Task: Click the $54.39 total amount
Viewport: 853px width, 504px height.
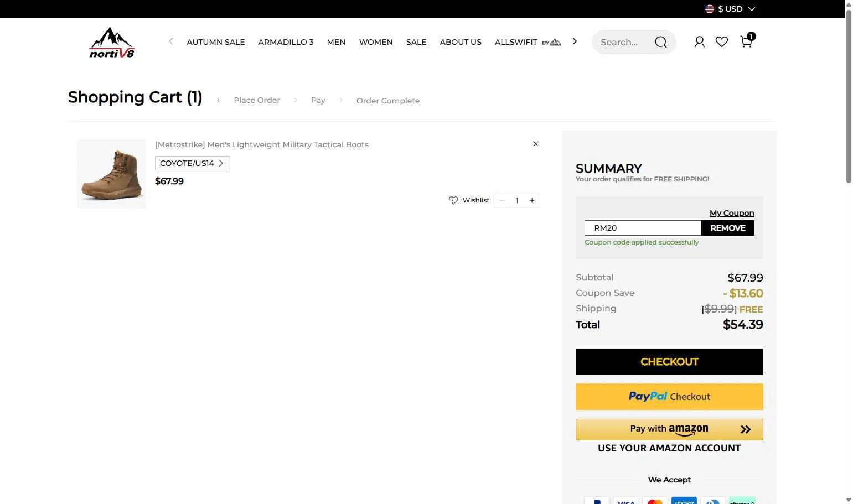Action: pyautogui.click(x=743, y=325)
